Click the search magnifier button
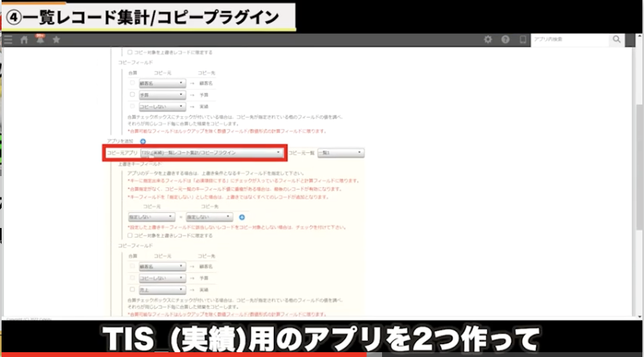Image resolution: width=644 pixels, height=357 pixels. (x=616, y=39)
